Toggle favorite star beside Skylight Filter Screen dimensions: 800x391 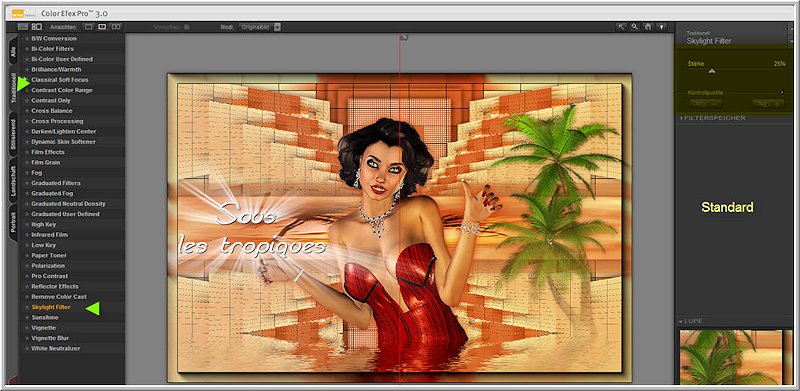tap(27, 307)
